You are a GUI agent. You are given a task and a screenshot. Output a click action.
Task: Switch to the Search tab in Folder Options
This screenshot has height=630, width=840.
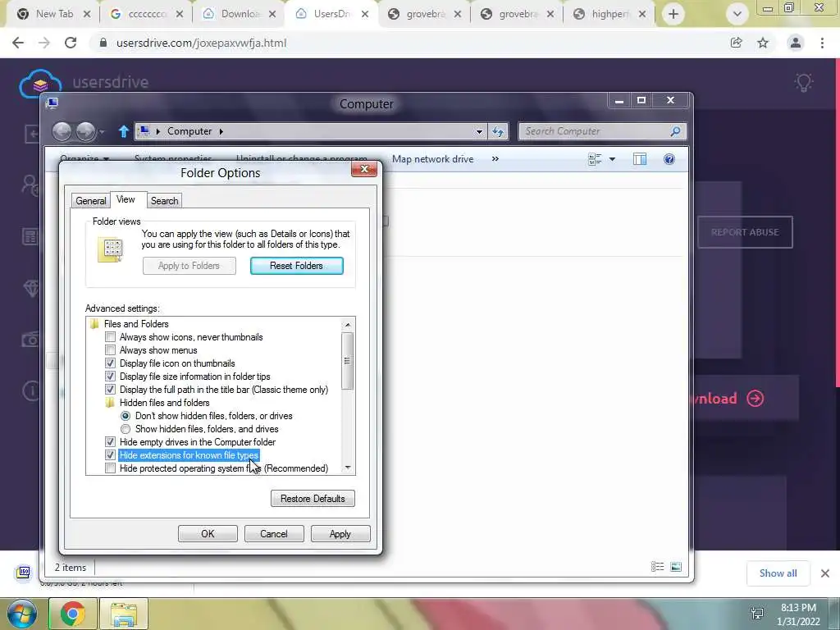click(x=164, y=201)
